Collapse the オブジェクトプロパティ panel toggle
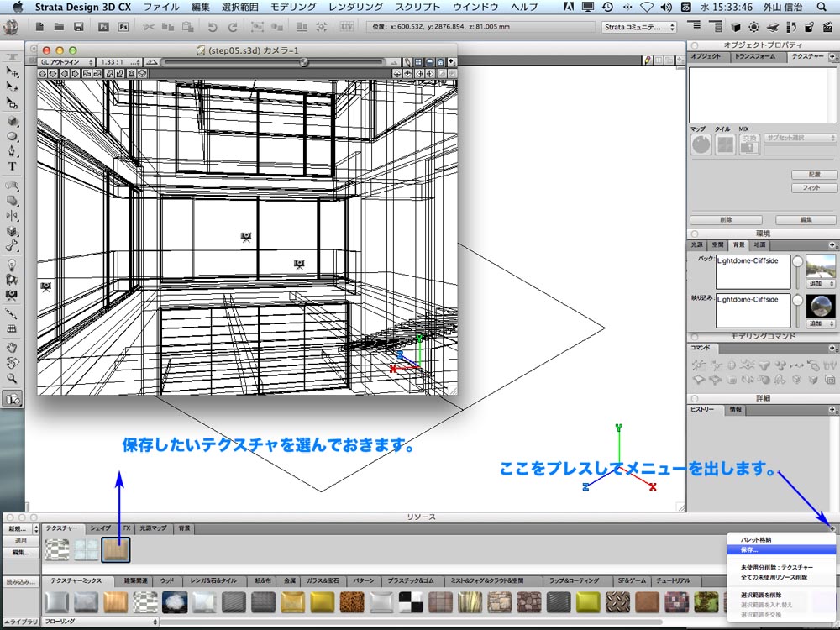The height and width of the screenshot is (630, 840). pos(695,45)
